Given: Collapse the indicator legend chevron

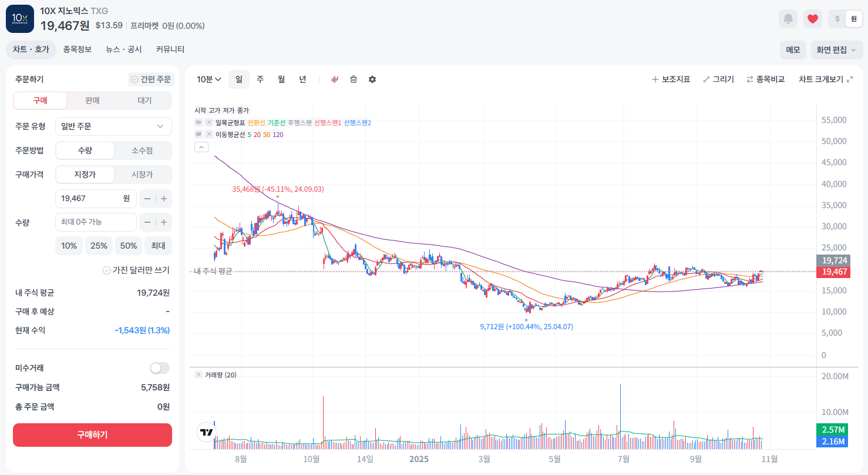Looking at the screenshot, I should (201, 147).
